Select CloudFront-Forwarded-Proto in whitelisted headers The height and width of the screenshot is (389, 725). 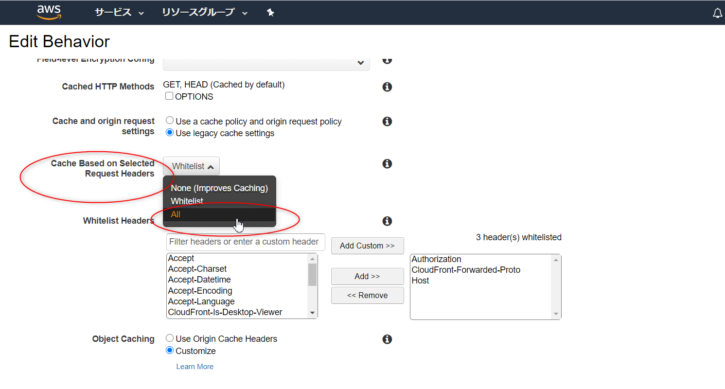tap(481, 270)
